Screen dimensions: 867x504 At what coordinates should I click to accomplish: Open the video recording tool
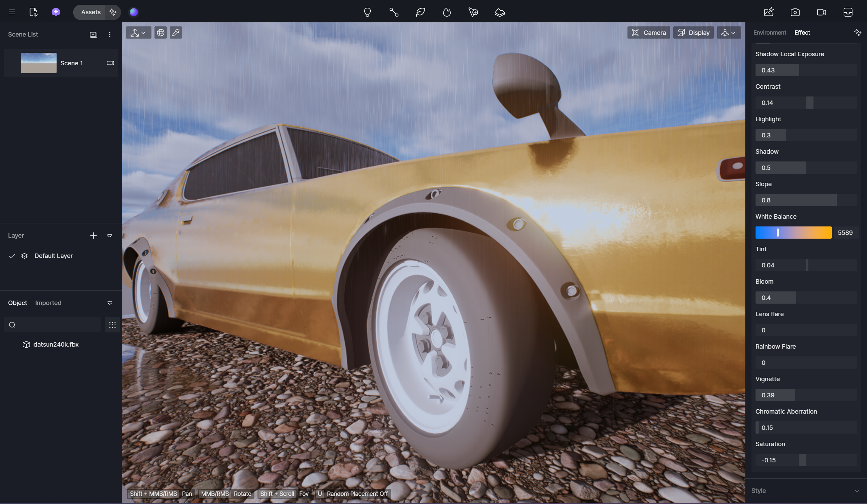tap(822, 13)
